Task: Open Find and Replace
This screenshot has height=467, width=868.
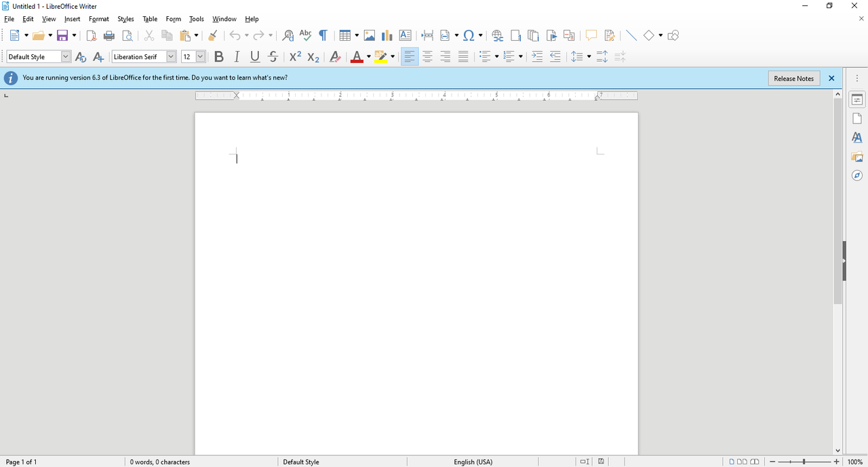Action: [x=288, y=35]
